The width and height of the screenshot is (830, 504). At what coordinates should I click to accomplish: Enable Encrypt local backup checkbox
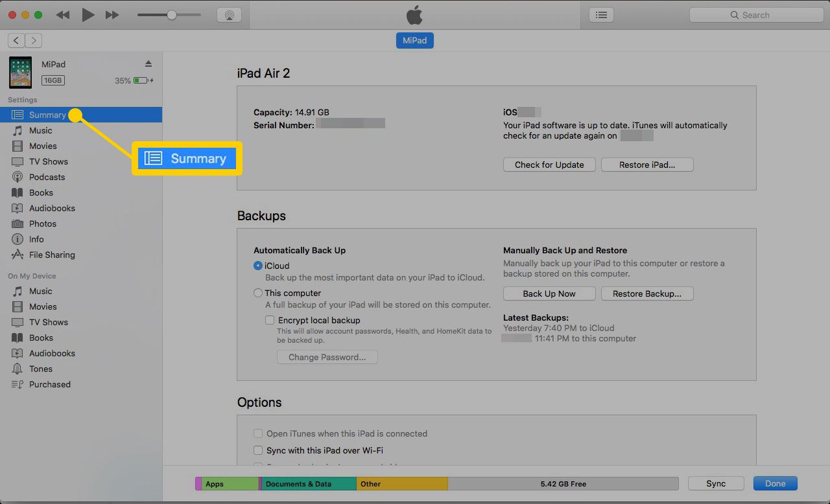tap(270, 320)
